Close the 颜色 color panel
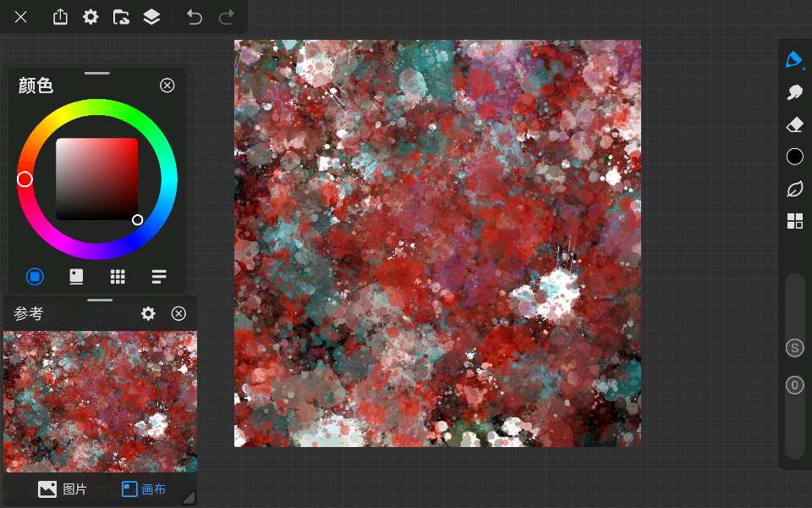This screenshot has height=508, width=812. click(167, 85)
